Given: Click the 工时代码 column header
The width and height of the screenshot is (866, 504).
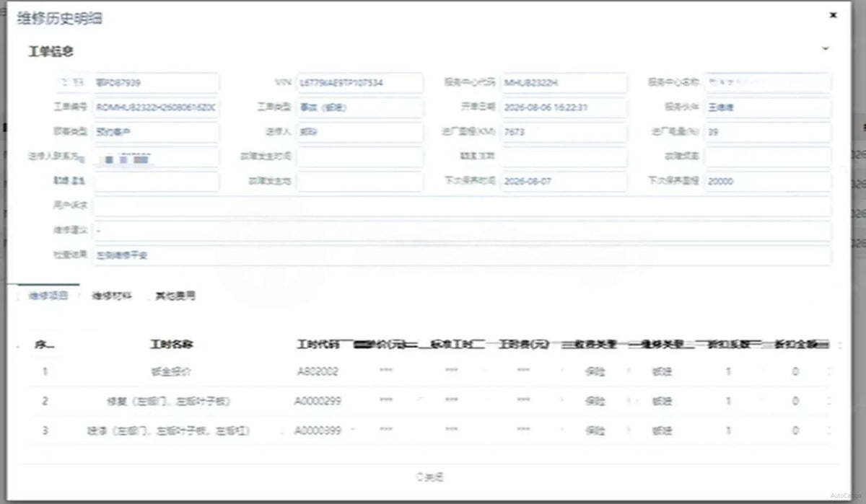Looking at the screenshot, I should click(318, 345).
